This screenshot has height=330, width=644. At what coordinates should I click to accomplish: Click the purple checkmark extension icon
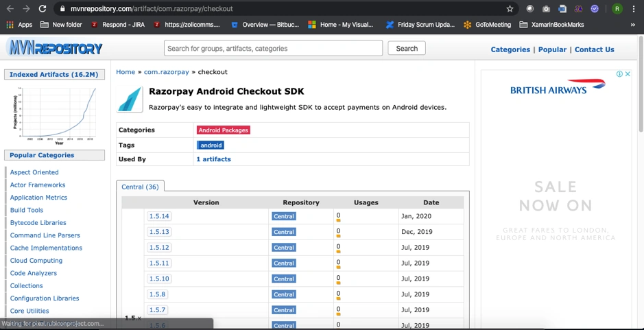click(x=595, y=9)
